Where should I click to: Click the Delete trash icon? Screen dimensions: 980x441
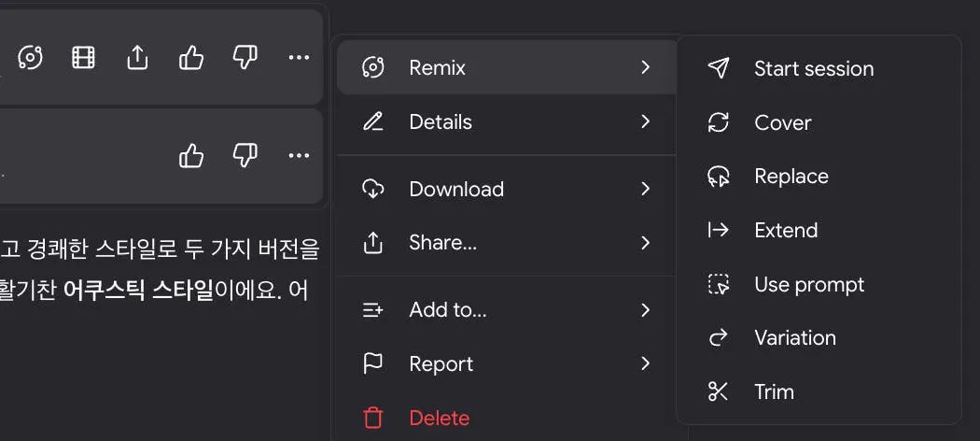click(373, 418)
